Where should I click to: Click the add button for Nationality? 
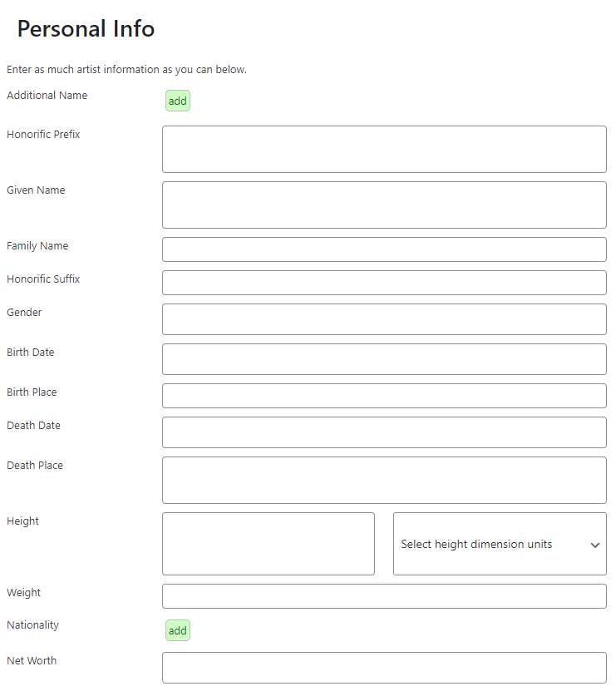178,631
